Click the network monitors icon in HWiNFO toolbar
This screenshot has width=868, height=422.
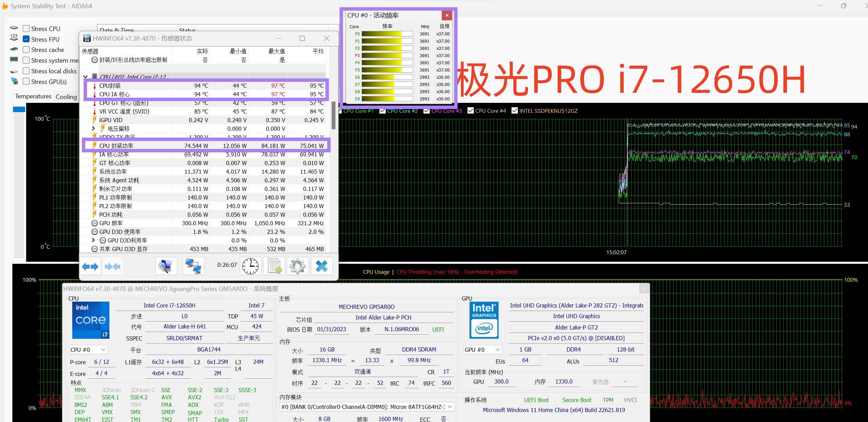[x=193, y=266]
